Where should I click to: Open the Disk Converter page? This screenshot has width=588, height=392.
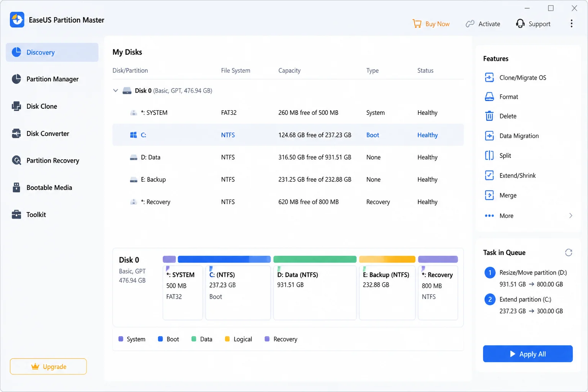tap(52, 133)
